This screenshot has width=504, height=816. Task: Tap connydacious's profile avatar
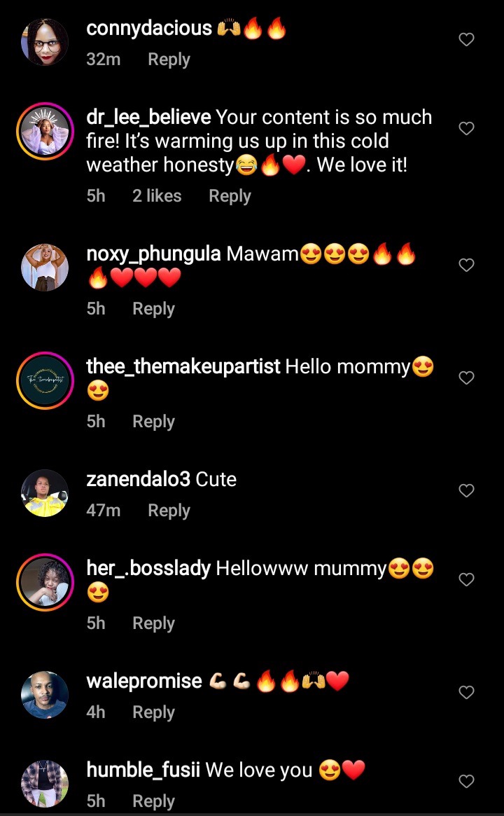point(45,41)
